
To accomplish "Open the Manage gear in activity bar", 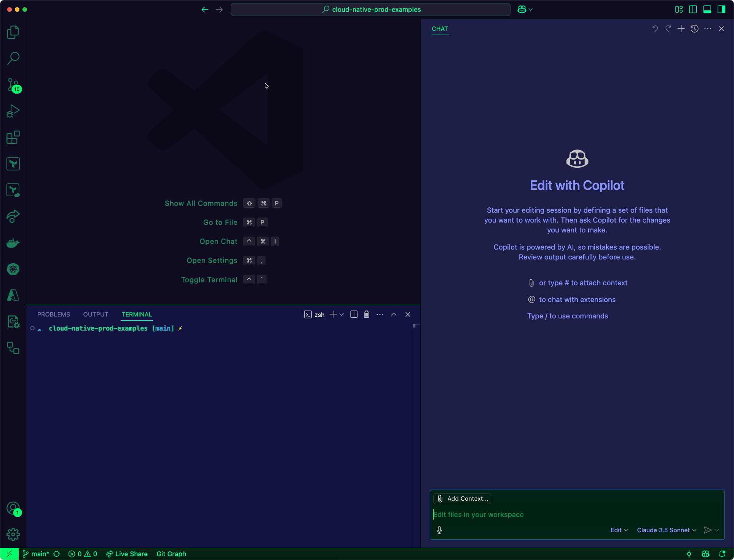I will (x=13, y=535).
